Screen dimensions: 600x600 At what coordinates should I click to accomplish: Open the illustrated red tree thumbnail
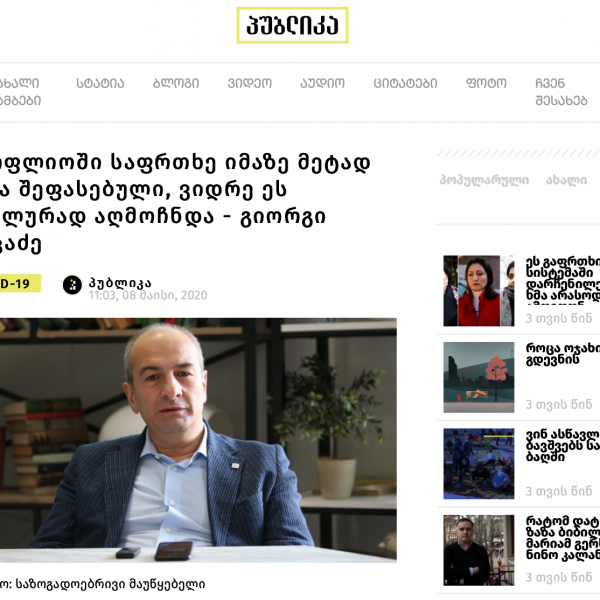point(479,377)
